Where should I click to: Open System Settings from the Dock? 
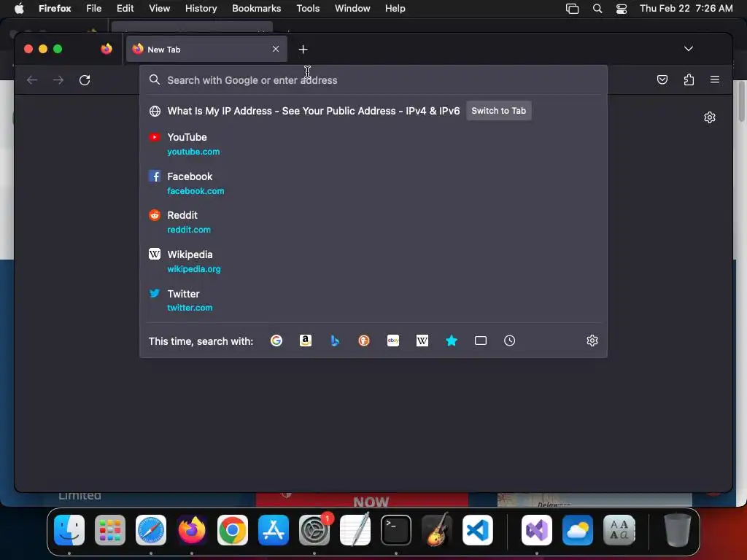[x=314, y=530]
